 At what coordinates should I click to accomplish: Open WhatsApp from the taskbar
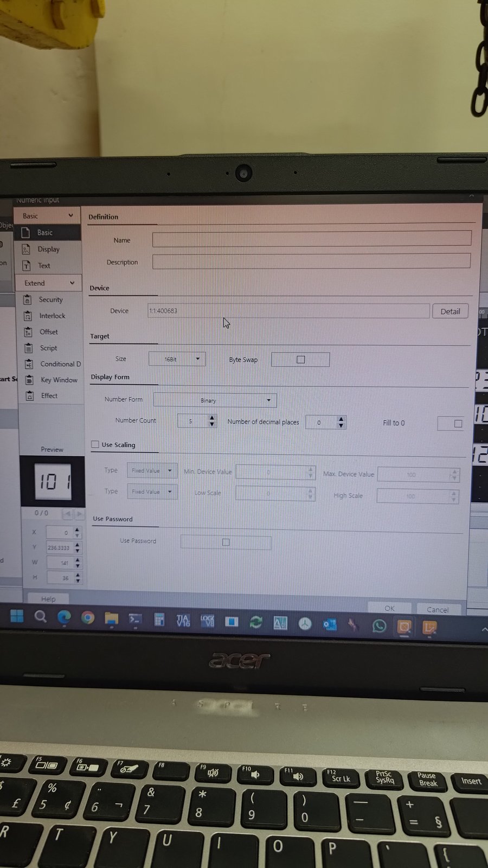[x=379, y=626]
